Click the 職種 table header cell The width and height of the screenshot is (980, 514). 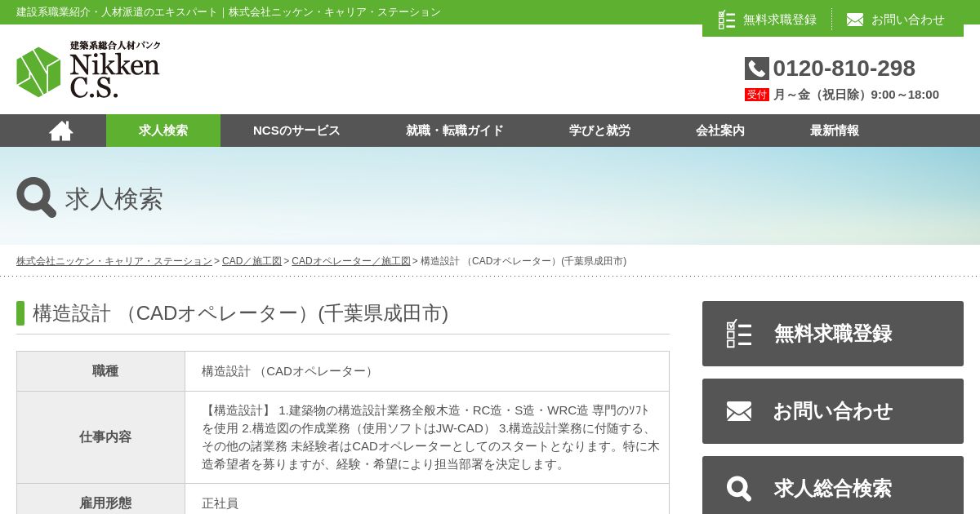click(x=101, y=371)
